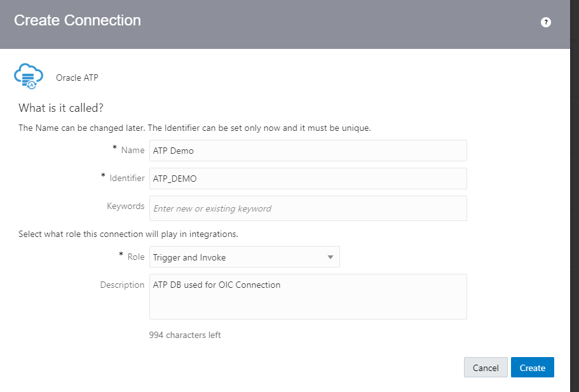Click the 'Select what role' instruction text
The image size is (579, 392).
[128, 234]
